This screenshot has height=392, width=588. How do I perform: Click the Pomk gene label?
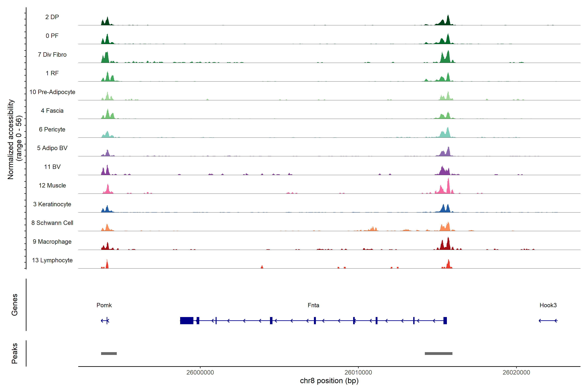[104, 305]
